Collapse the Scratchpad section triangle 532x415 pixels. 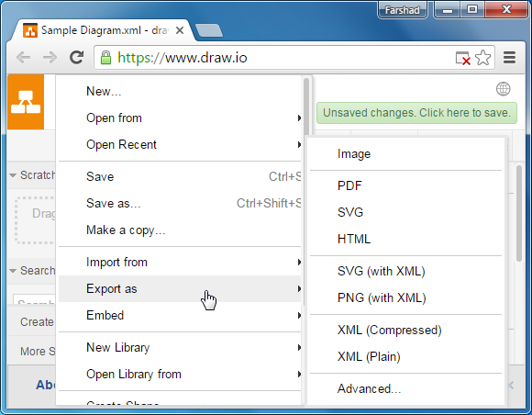[x=13, y=175]
